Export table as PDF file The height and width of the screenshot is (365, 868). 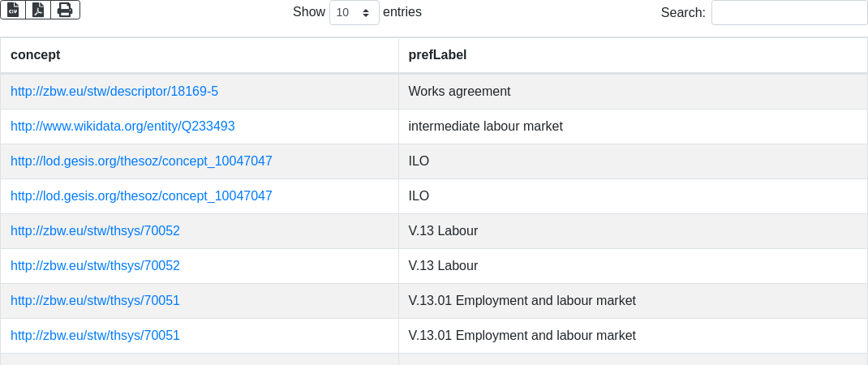tap(38, 10)
